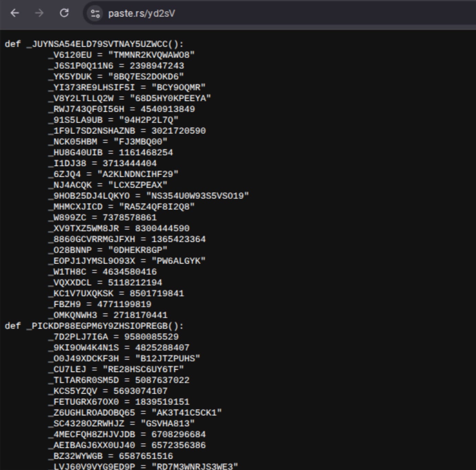Click the number 7378578861
This screenshot has height=470, width=476.
pos(130,217)
